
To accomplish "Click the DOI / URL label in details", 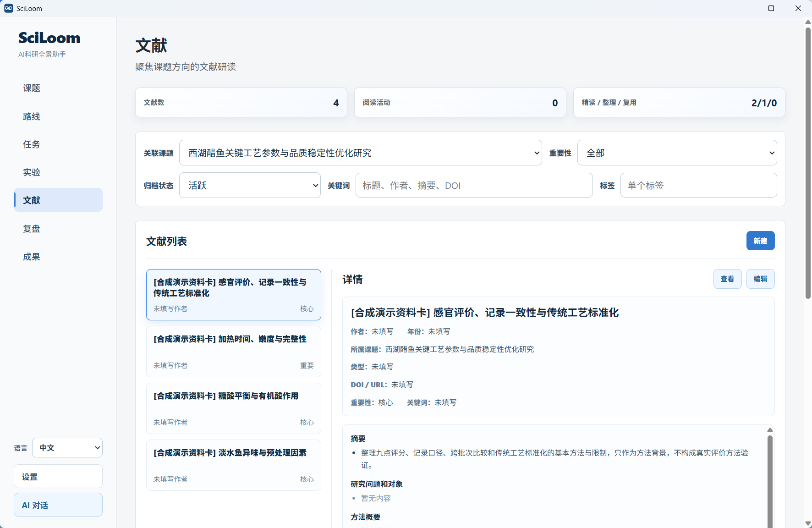I will click(x=369, y=385).
